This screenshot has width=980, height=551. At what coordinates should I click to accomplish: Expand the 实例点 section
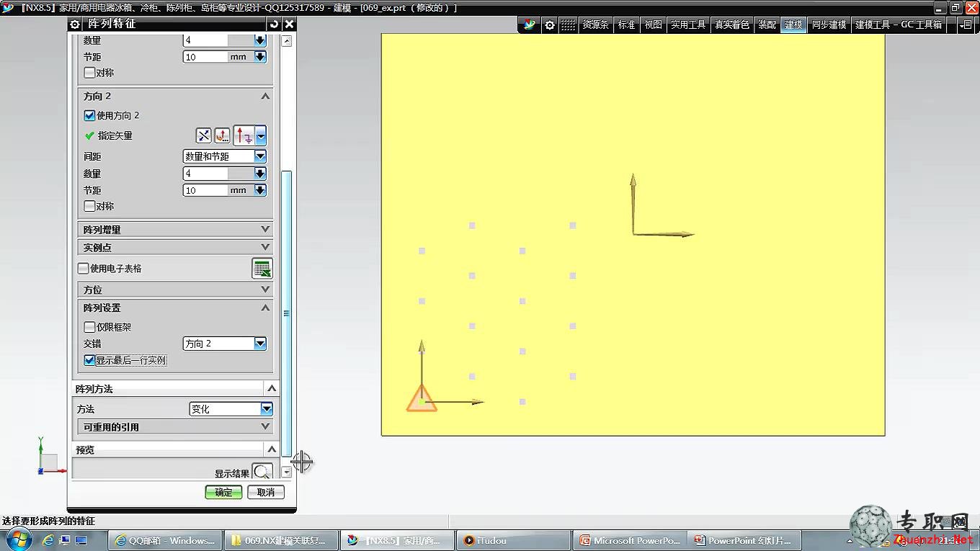pos(265,247)
